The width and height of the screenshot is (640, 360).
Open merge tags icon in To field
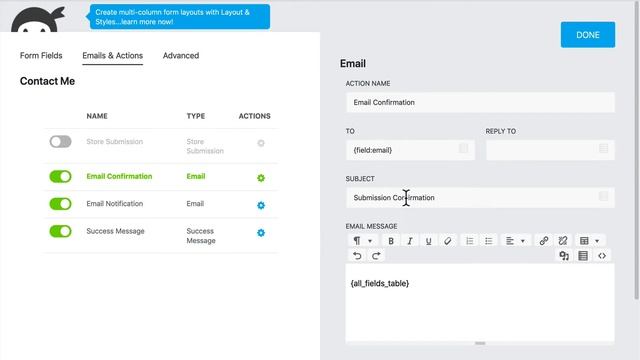463,148
